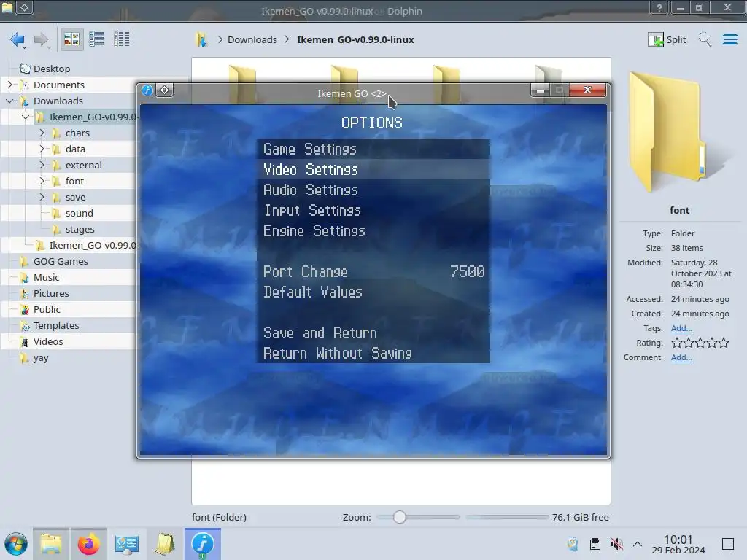
Task: Choose Default Values in Ikemen GO options
Action: click(x=373, y=292)
